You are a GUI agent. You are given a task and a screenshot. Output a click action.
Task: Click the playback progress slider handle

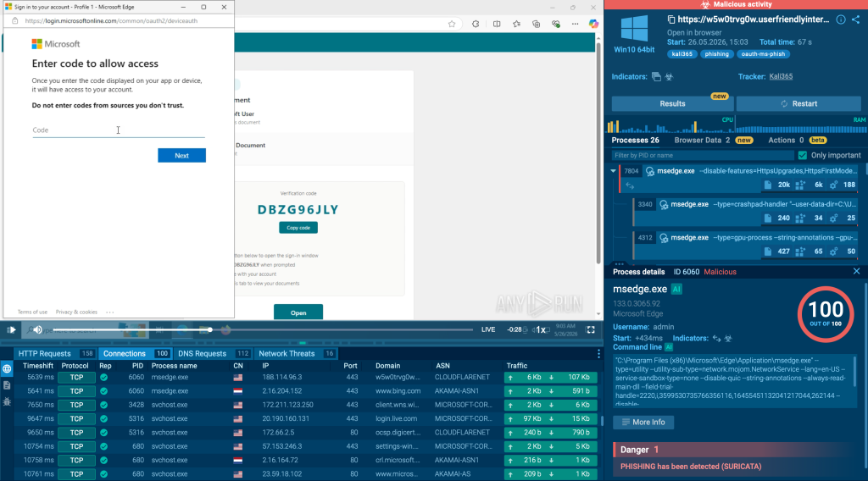(210, 330)
